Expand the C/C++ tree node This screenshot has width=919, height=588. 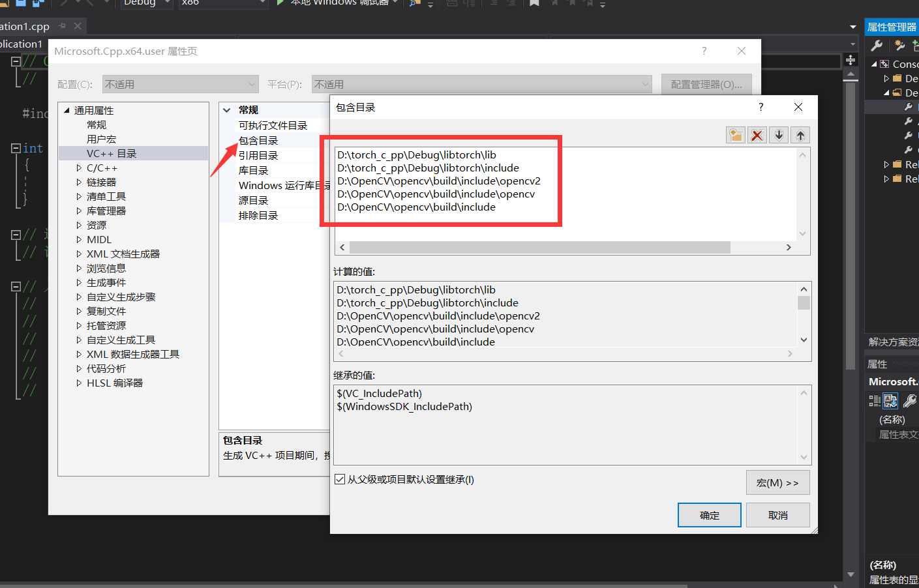click(79, 168)
